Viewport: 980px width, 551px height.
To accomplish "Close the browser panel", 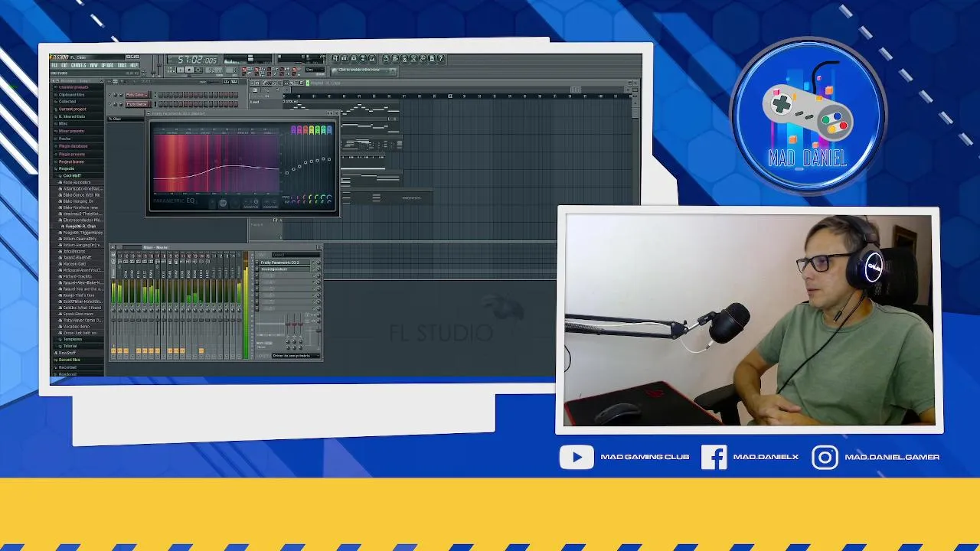I will (x=101, y=81).
